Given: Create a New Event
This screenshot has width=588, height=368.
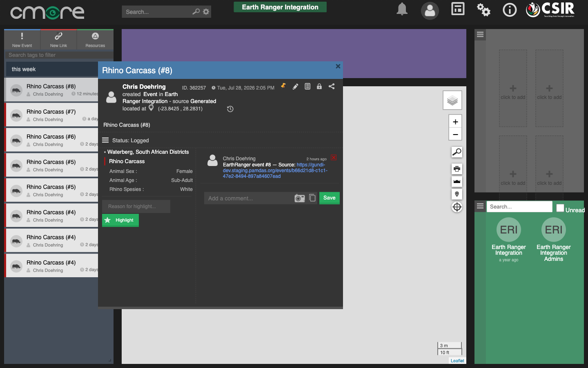Looking at the screenshot, I should [22, 40].
